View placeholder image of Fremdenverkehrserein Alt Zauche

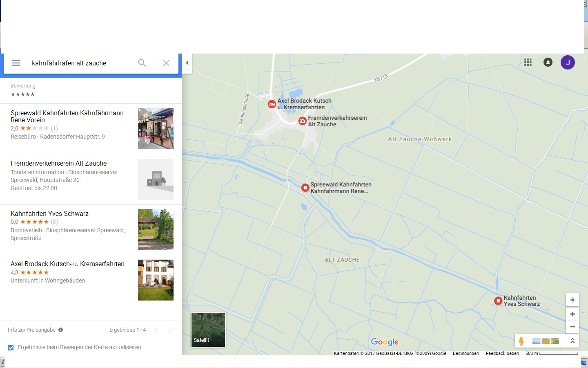tap(156, 179)
